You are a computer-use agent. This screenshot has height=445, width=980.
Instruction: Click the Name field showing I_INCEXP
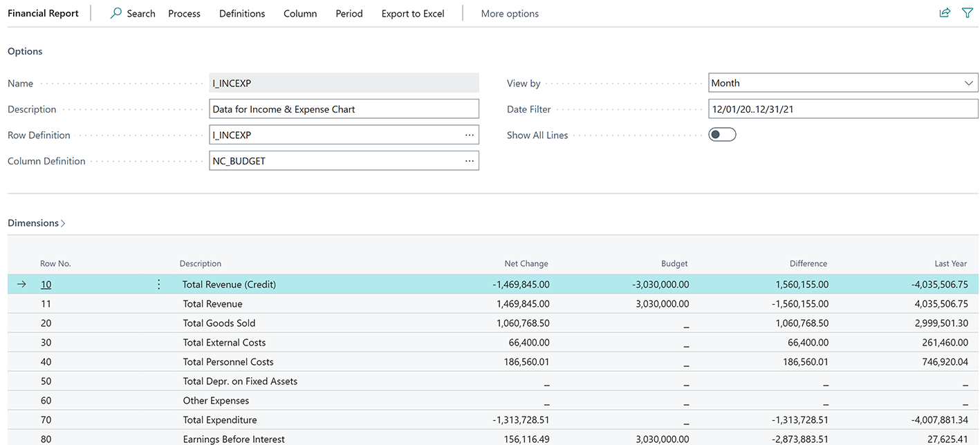point(344,83)
